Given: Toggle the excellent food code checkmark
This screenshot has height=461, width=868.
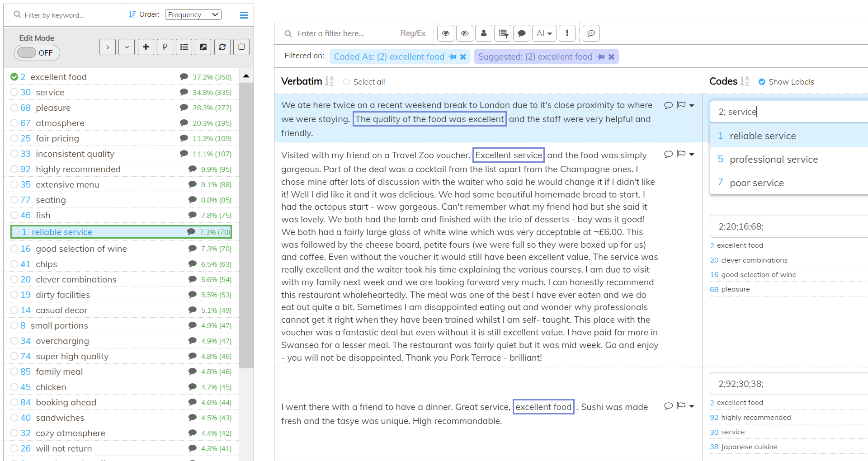Looking at the screenshot, I should [x=14, y=77].
